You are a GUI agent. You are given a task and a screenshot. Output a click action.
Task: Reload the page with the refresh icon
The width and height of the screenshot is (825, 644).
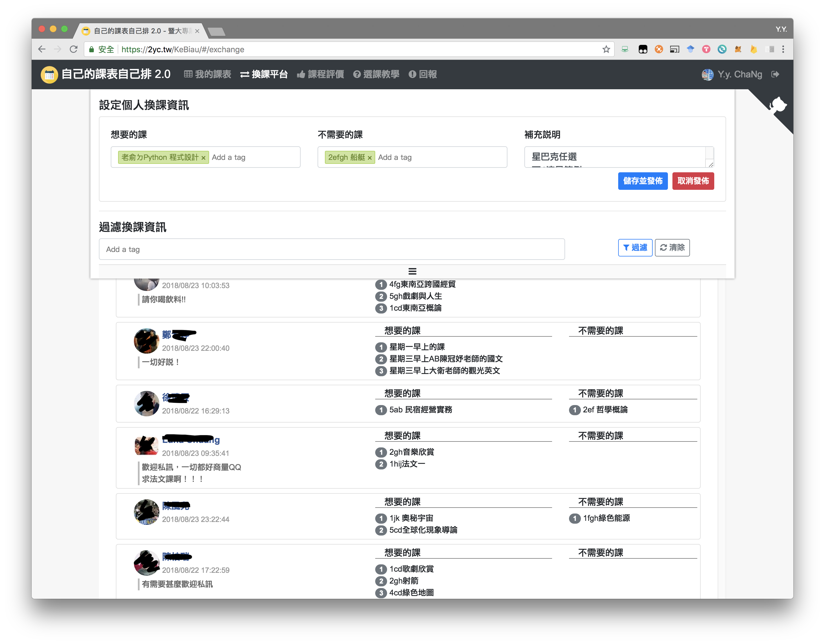74,49
